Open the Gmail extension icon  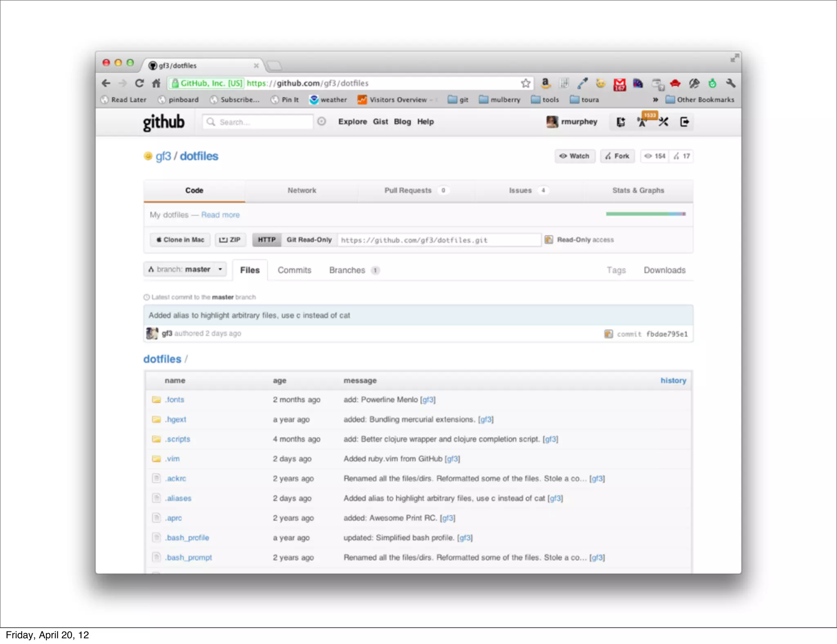(620, 84)
